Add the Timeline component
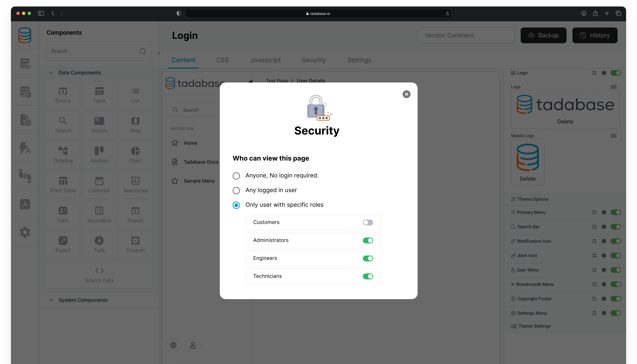 pos(63,155)
